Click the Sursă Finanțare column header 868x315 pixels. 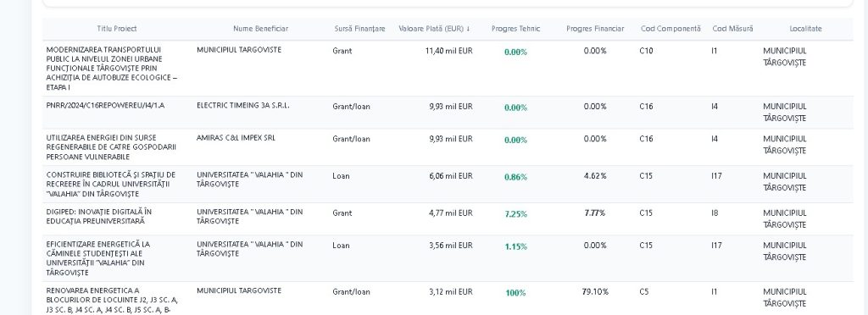pyautogui.click(x=359, y=29)
